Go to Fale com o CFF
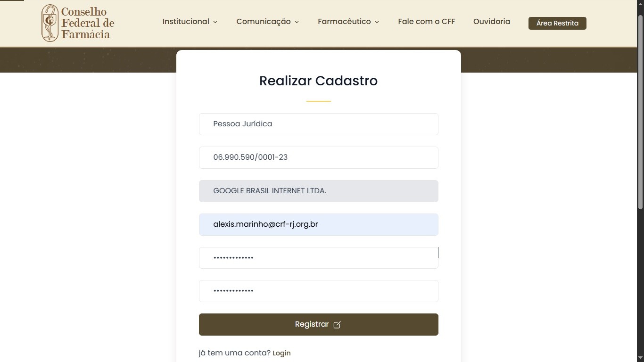 coord(426,22)
